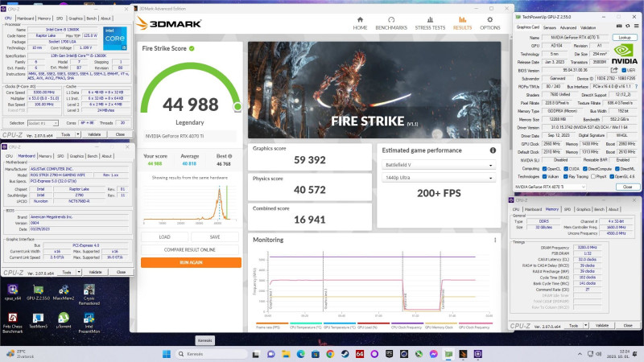Click COMPARE RESULT ONLINE button

[190, 249]
